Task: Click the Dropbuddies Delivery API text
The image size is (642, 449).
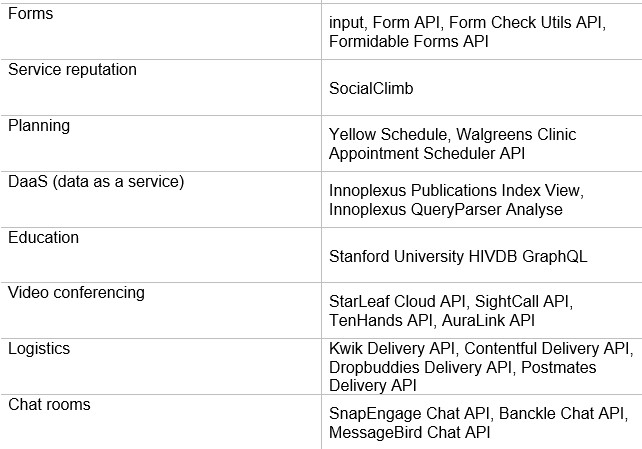Action: pos(421,367)
